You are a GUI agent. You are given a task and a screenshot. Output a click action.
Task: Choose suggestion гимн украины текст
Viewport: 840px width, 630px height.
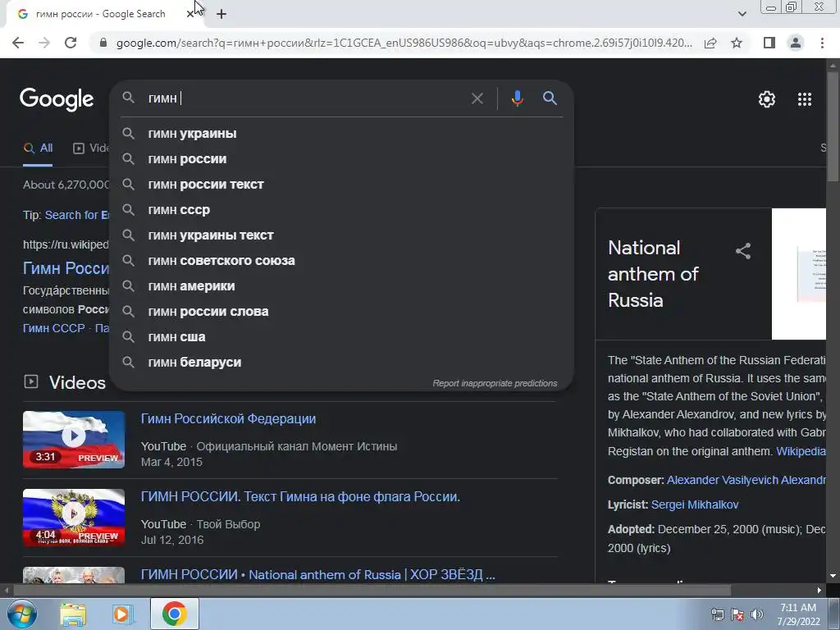(341, 235)
